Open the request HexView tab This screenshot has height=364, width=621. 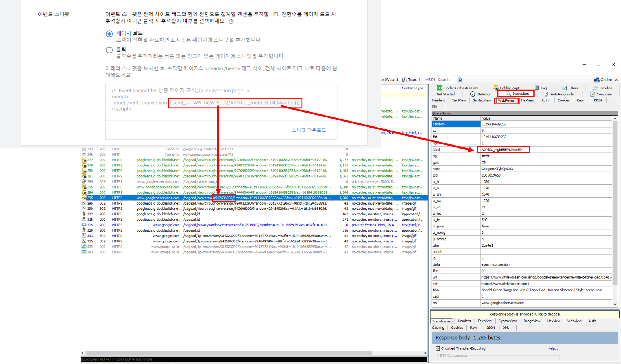(x=527, y=100)
